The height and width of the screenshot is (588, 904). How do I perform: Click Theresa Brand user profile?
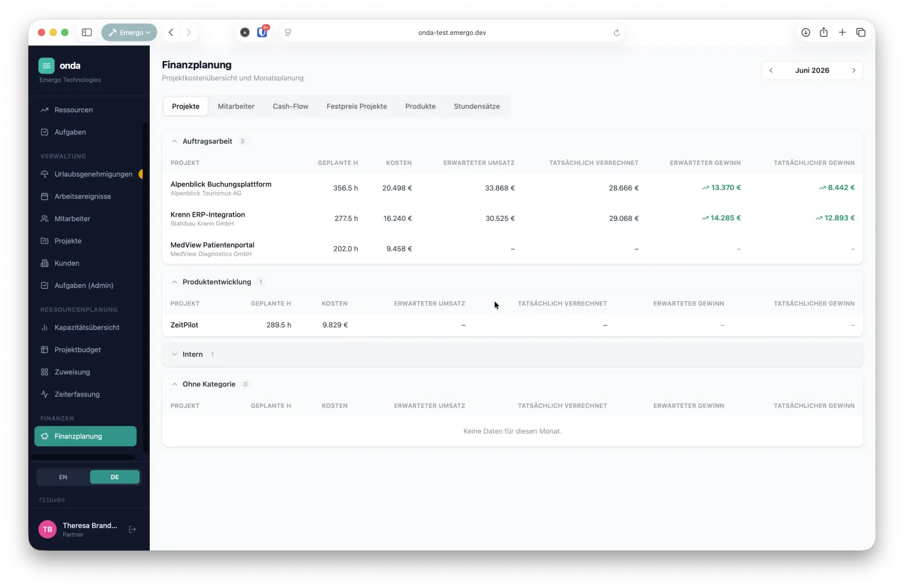point(89,529)
